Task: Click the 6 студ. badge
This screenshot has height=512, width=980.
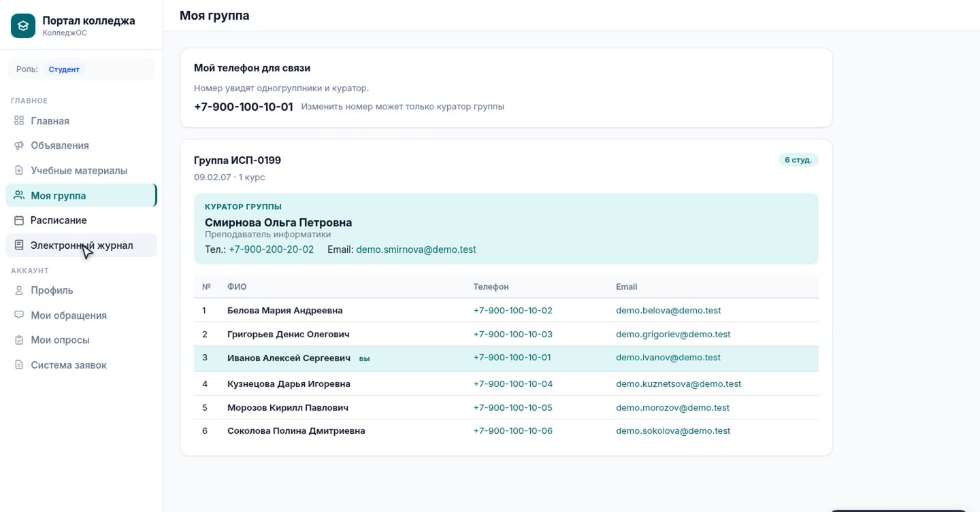Action: [x=798, y=160]
